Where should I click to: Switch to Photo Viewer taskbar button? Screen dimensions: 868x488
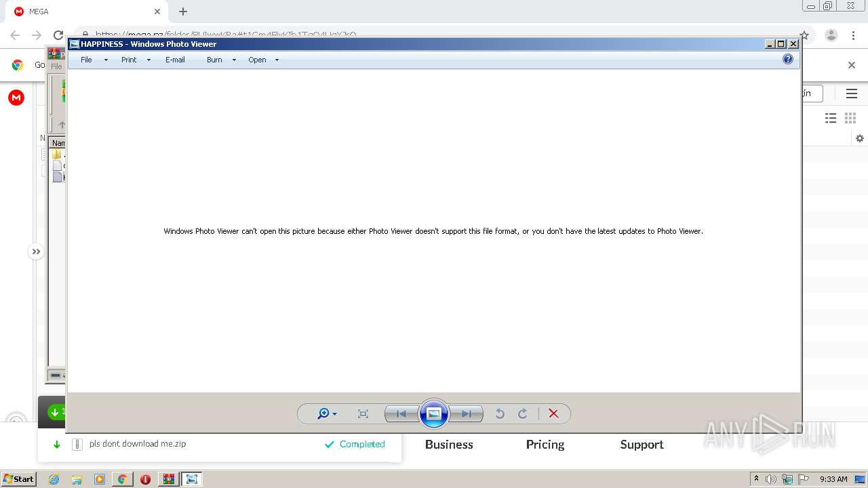point(192,479)
